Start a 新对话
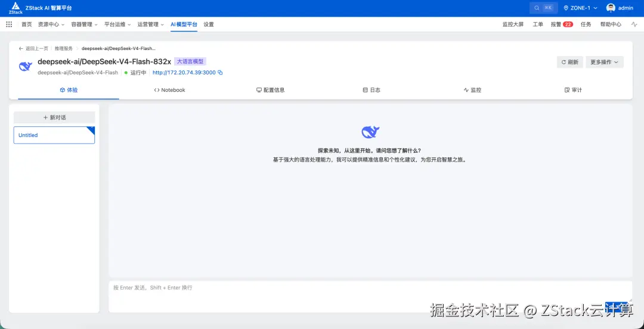644x329 pixels. click(54, 117)
